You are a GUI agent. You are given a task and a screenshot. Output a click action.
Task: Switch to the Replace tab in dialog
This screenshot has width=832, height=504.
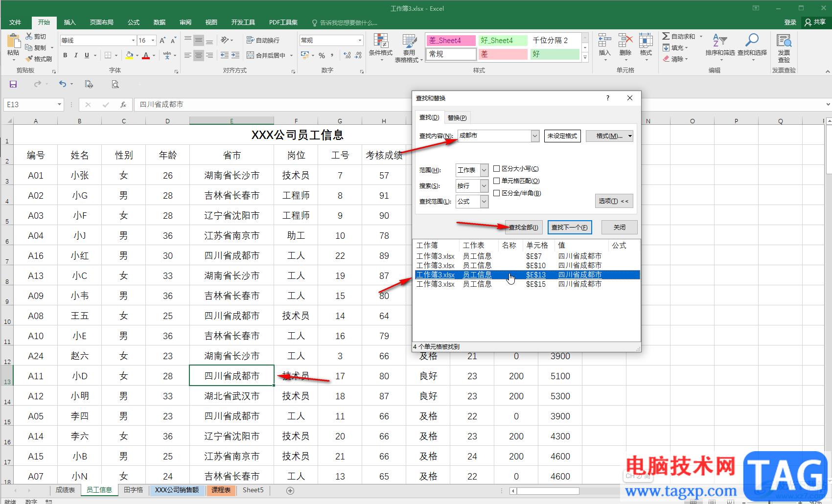457,117
